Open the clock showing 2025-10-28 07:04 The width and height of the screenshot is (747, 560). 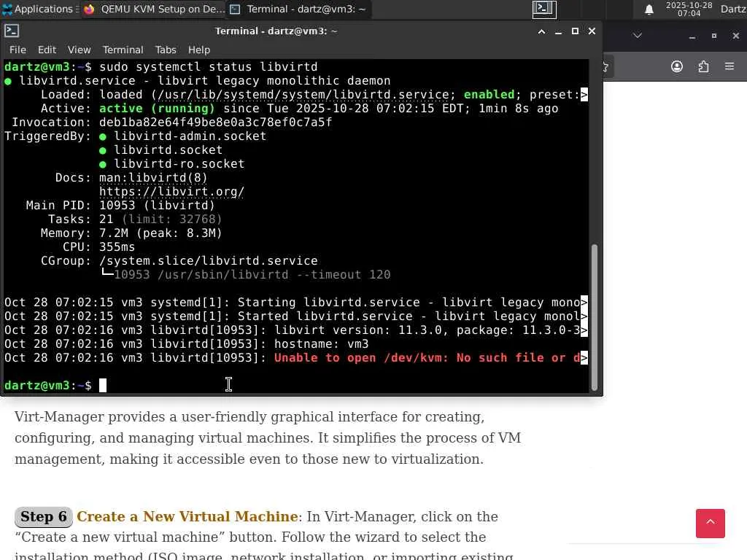[689, 9]
